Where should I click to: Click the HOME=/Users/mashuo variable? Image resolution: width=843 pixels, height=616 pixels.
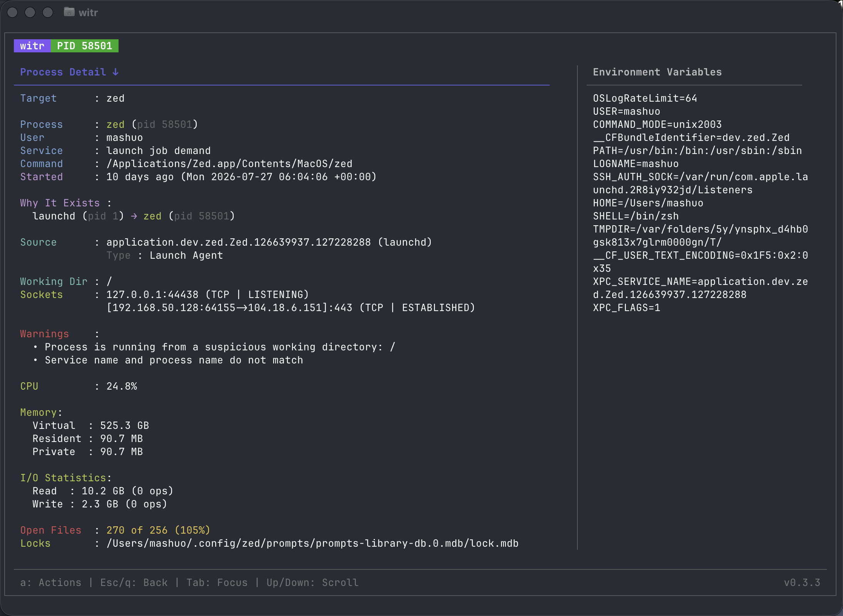(648, 203)
